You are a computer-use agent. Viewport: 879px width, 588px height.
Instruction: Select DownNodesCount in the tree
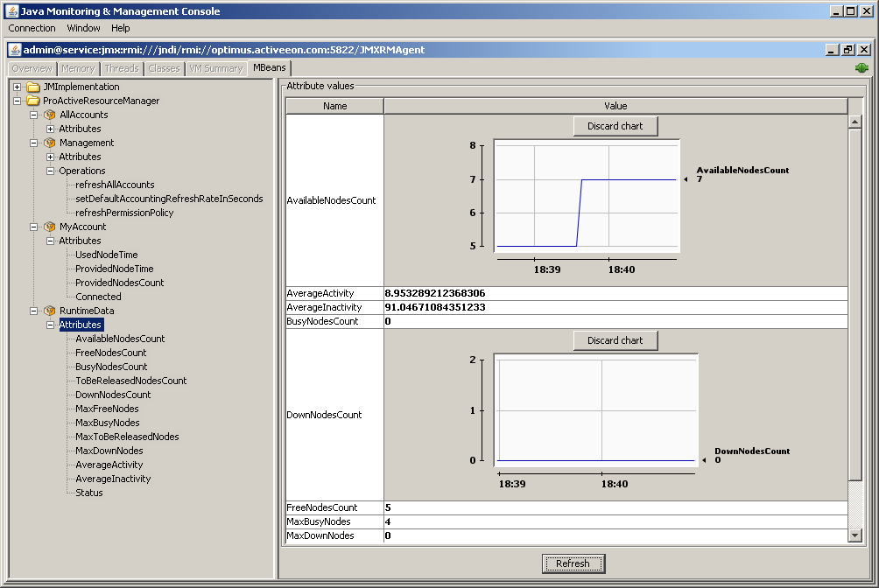[x=113, y=395]
